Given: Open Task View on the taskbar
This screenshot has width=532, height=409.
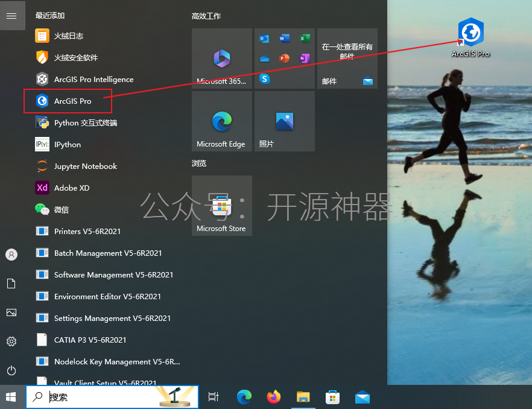Looking at the screenshot, I should [214, 397].
